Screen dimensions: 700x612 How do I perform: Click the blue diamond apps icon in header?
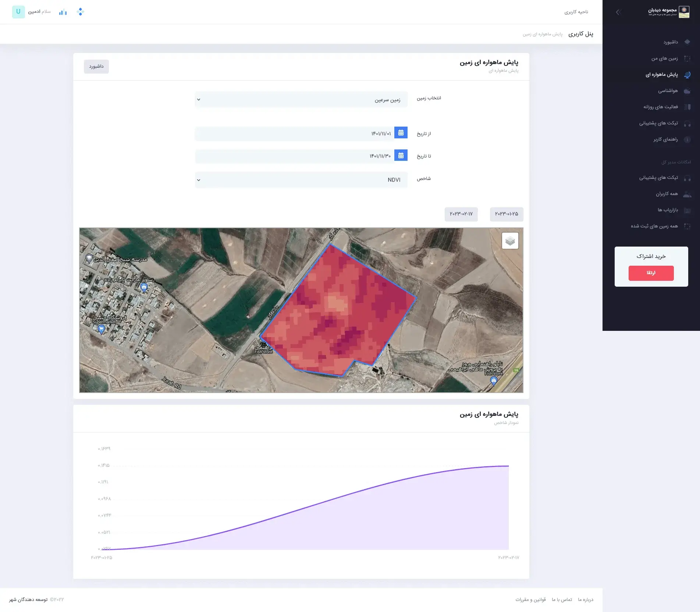[80, 12]
